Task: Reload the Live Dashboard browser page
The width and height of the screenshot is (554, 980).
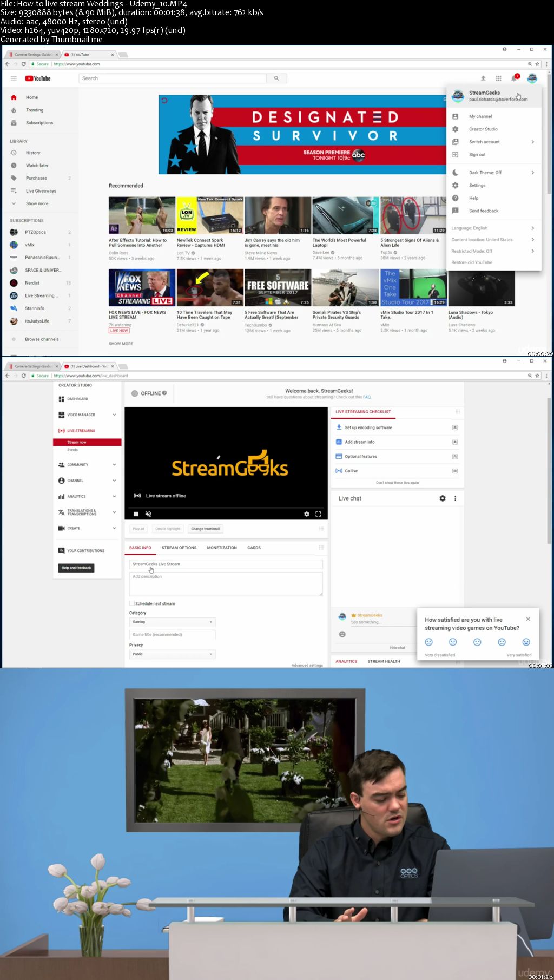Action: [x=23, y=376]
